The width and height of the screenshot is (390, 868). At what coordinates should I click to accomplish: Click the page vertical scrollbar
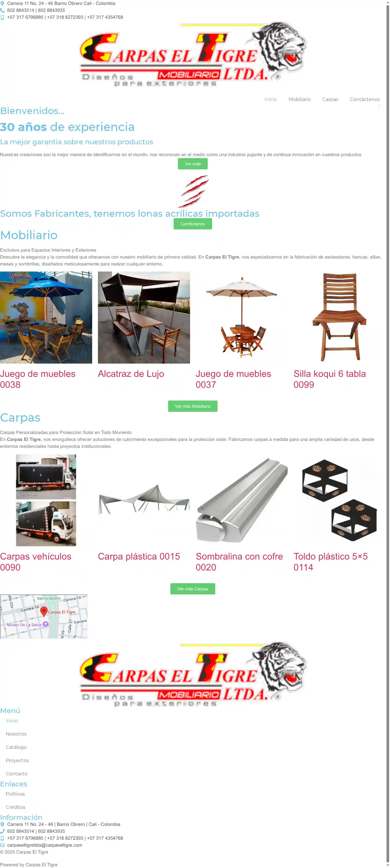tap(388, 434)
